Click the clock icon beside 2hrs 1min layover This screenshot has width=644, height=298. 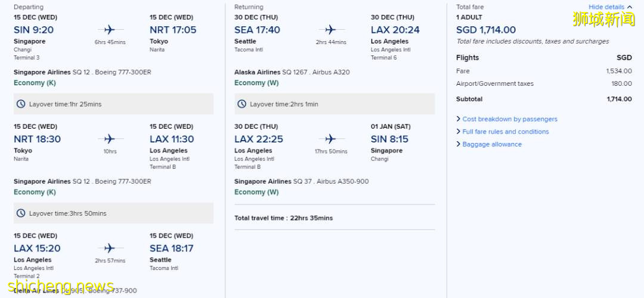click(241, 104)
